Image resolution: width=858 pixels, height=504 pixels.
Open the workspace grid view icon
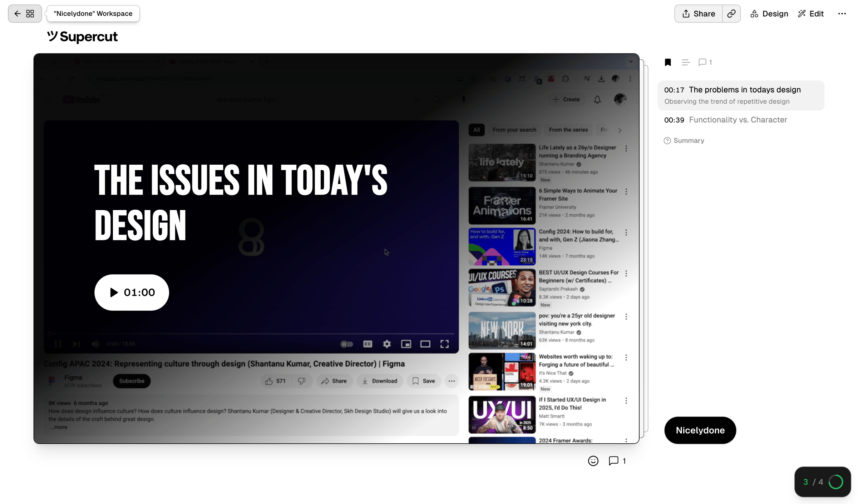pyautogui.click(x=30, y=14)
